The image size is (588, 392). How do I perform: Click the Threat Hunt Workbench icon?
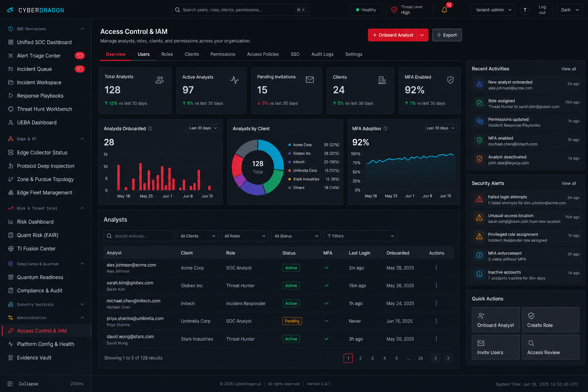[11, 109]
